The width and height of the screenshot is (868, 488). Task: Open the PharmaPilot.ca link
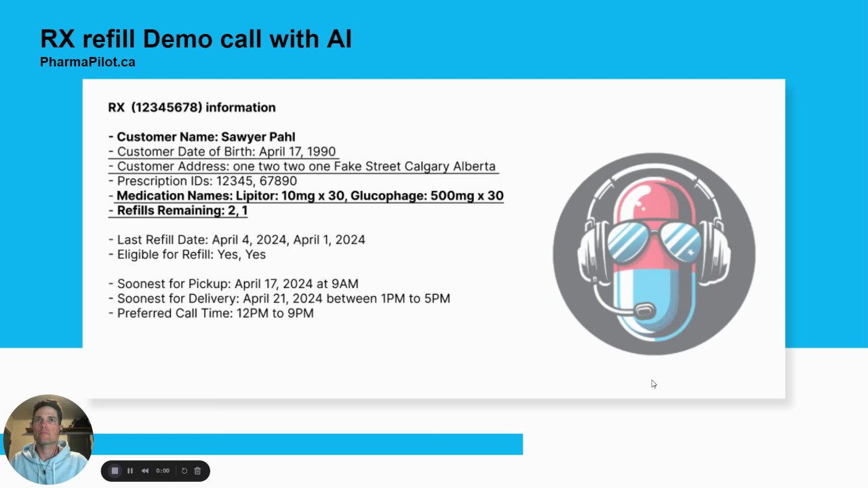[x=87, y=62]
